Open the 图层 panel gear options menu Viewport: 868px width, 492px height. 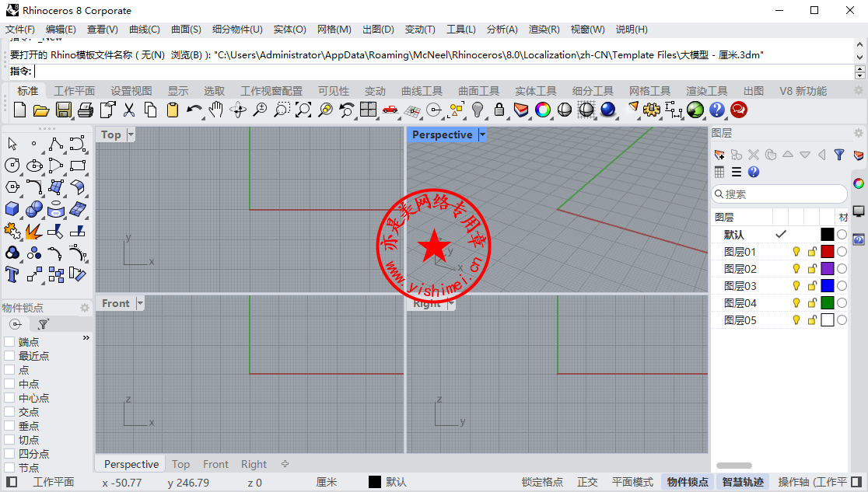[x=858, y=133]
